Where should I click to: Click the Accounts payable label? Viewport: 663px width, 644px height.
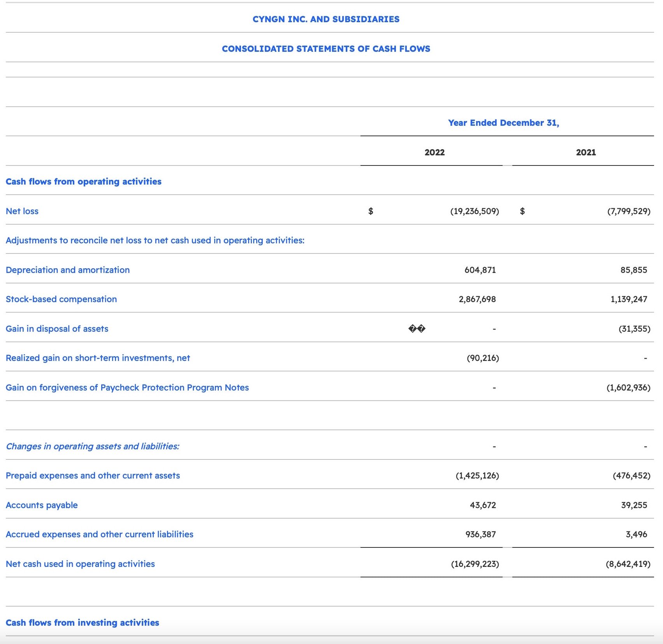tap(42, 505)
